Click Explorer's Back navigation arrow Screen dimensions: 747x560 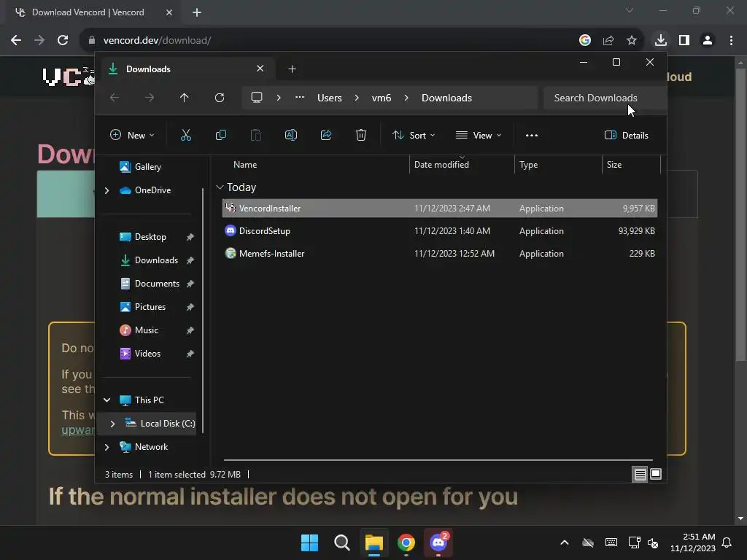(115, 98)
